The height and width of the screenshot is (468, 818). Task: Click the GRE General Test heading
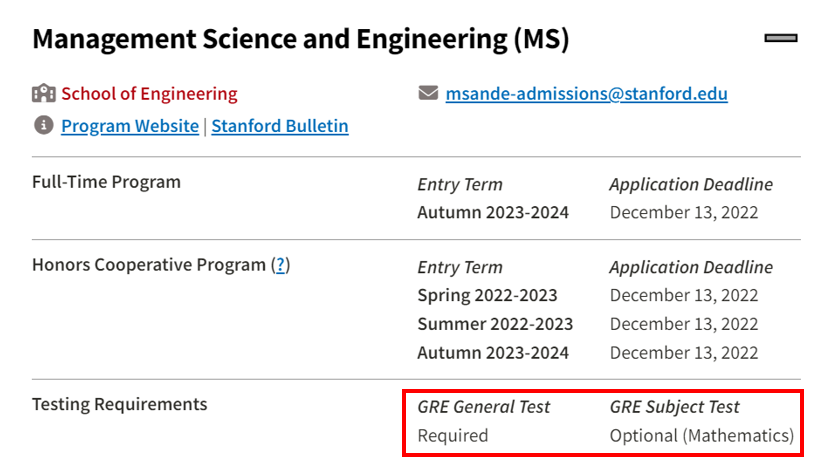pos(484,406)
